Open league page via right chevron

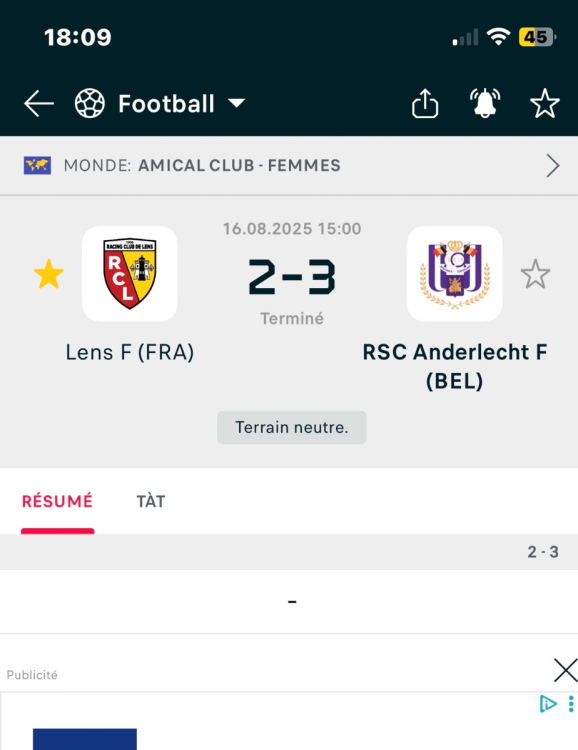553,166
